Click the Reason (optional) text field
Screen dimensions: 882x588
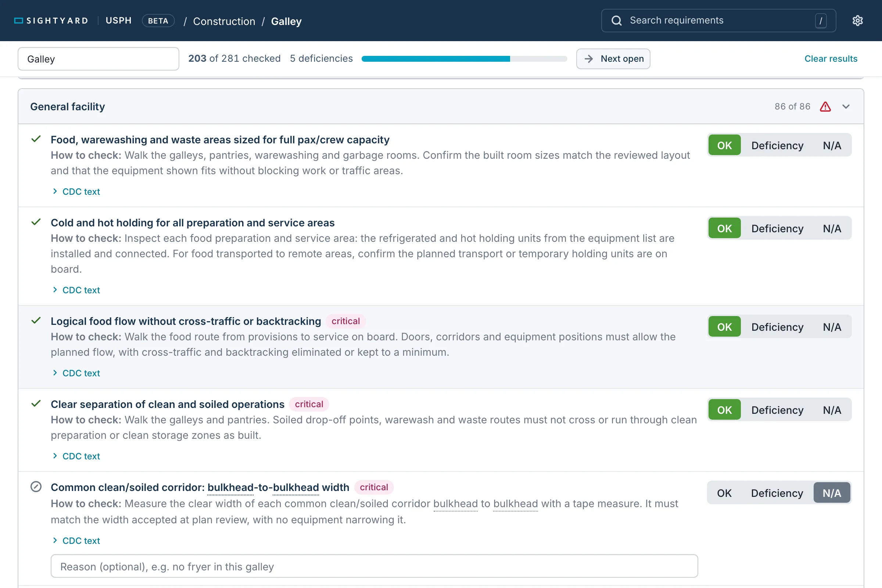[374, 566]
